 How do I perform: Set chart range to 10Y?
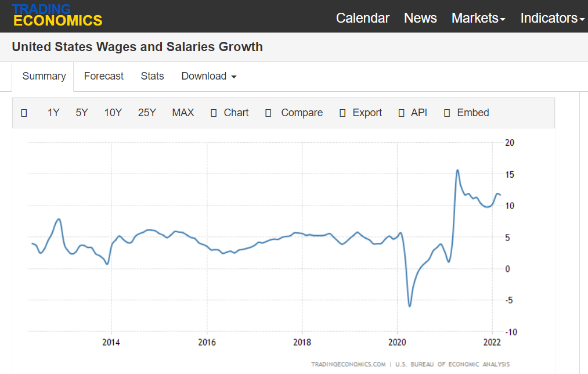tap(113, 113)
